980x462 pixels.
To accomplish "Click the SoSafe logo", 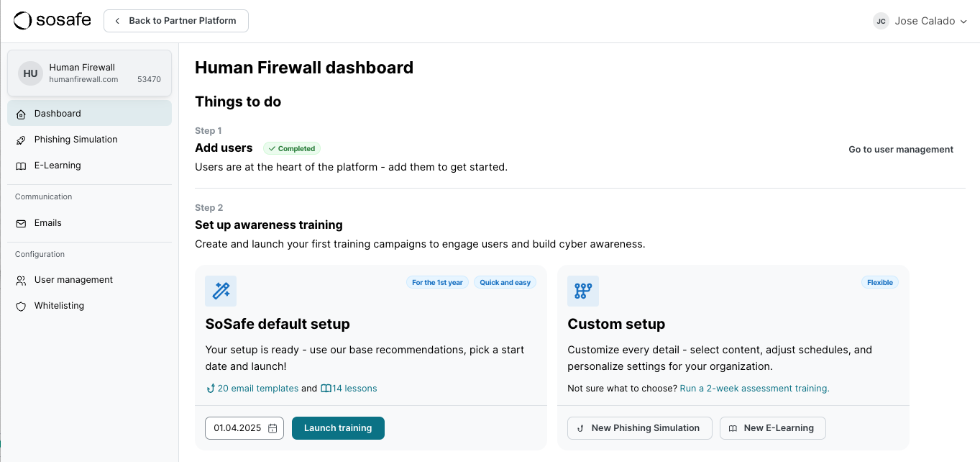I will (52, 21).
